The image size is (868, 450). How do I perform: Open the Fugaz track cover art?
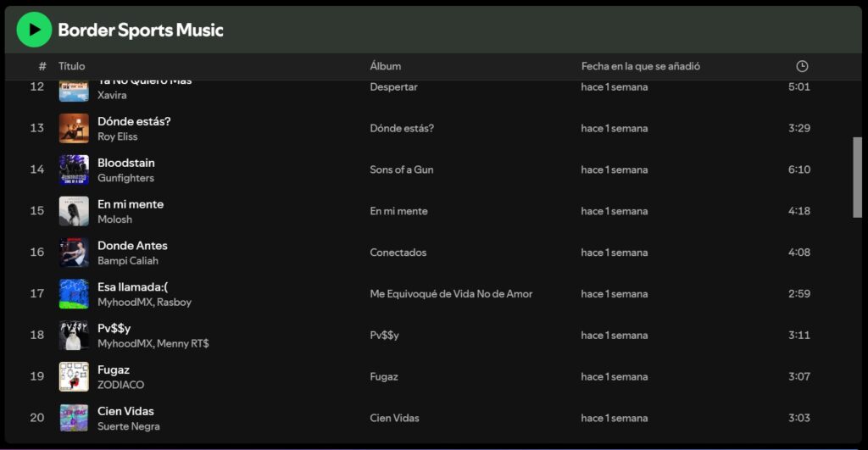click(74, 376)
